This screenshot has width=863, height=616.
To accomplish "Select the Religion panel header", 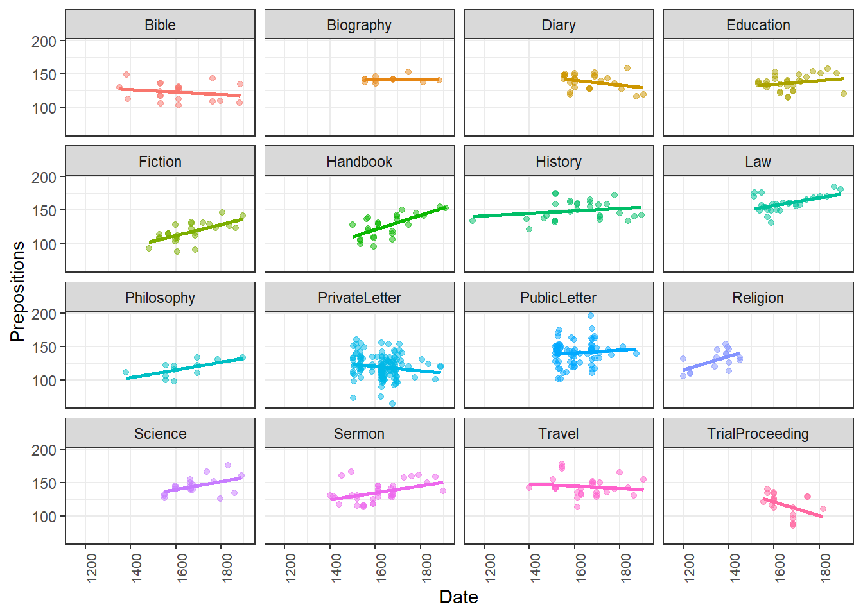I will [x=758, y=298].
